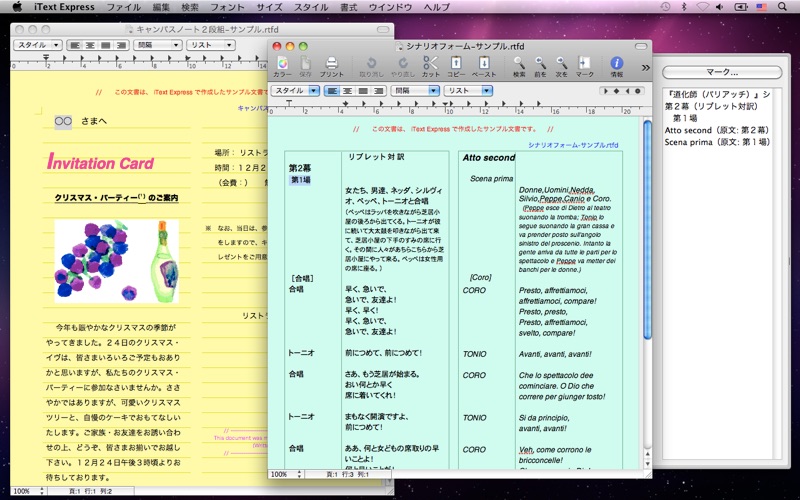Viewport: 800px width, 500px height.
Task: Open the 情報 info panel
Action: (x=616, y=65)
